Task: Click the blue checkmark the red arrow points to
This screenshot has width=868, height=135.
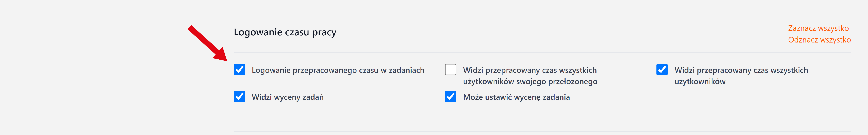Action: tap(240, 70)
